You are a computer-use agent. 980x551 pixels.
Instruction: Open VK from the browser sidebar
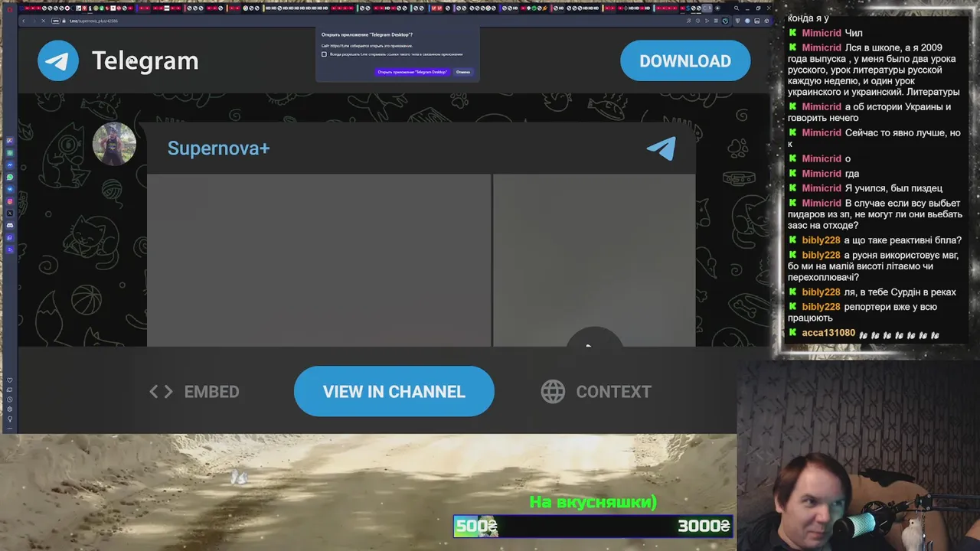pyautogui.click(x=10, y=189)
